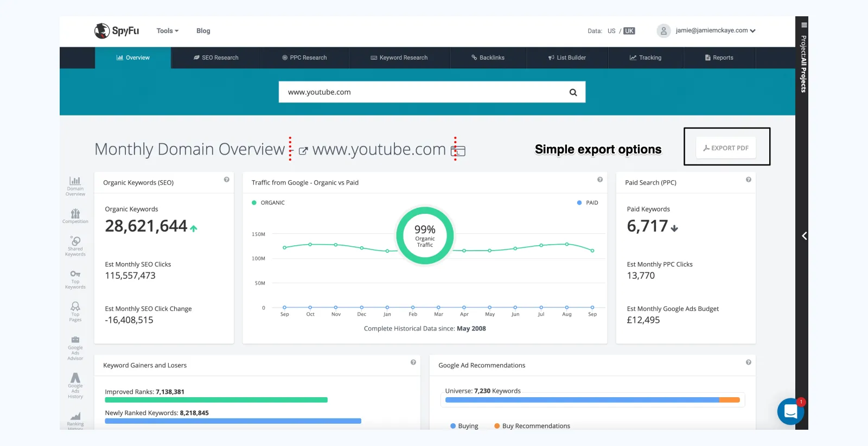Click the EXPORT PDF button

726,148
